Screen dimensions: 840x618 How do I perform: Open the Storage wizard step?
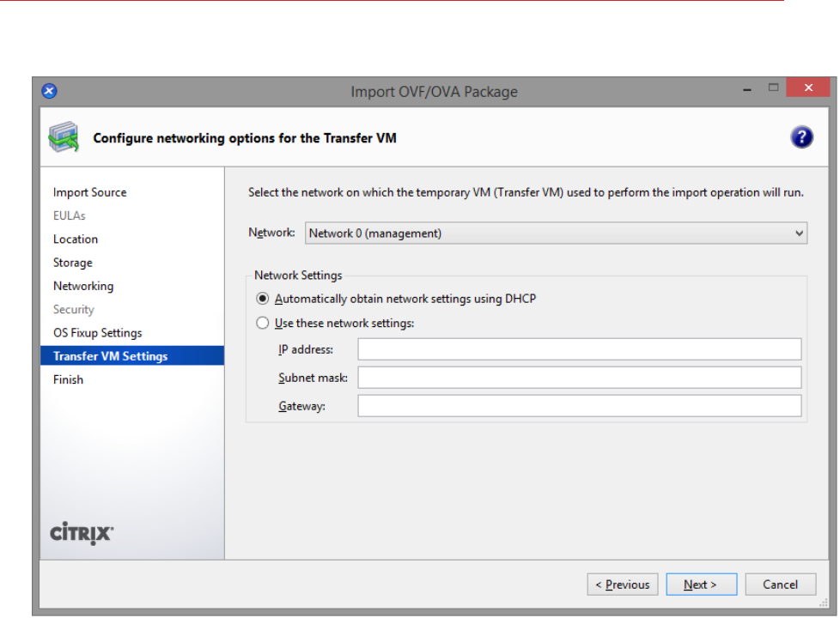click(73, 263)
